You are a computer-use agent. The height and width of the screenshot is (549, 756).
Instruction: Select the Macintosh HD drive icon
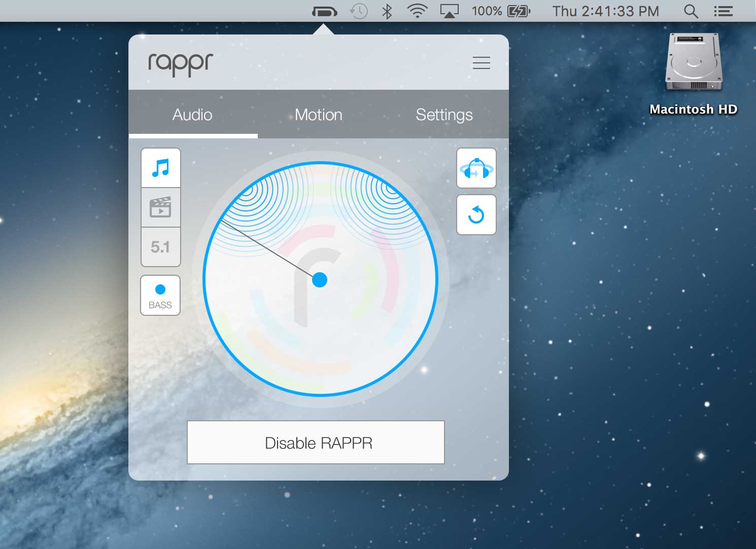click(693, 63)
